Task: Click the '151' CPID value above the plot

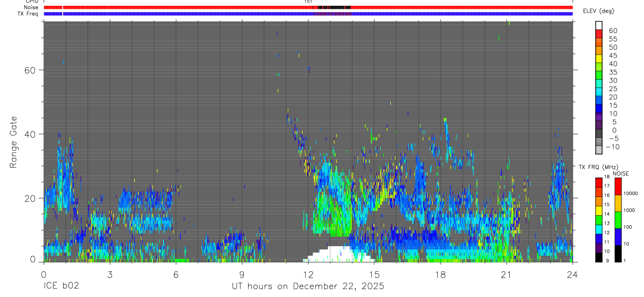Action: [x=308, y=2]
